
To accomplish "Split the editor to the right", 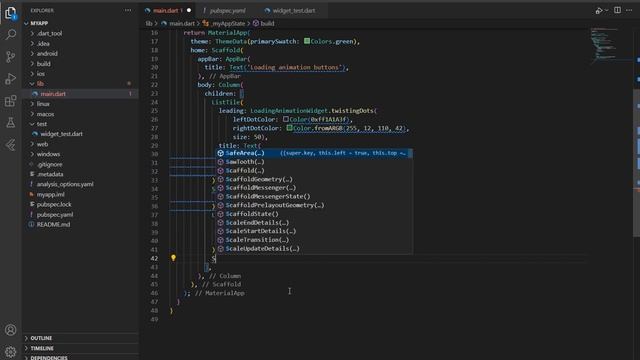I will tap(617, 10).
